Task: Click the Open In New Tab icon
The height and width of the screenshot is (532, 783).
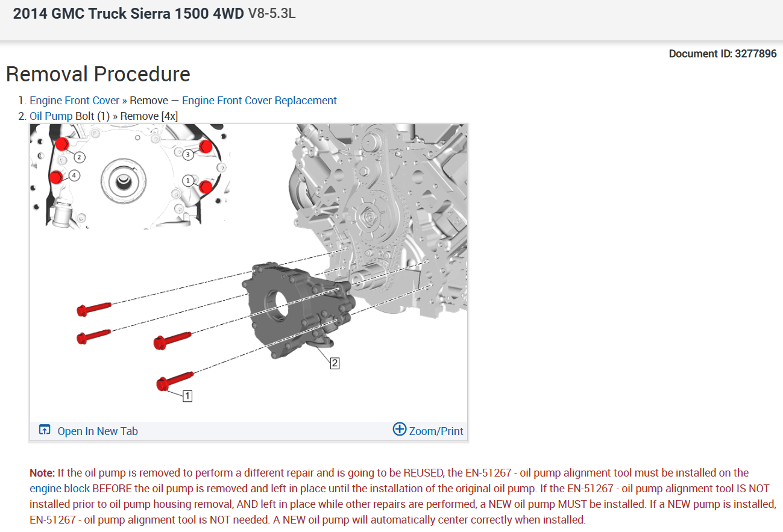Action: tap(45, 430)
